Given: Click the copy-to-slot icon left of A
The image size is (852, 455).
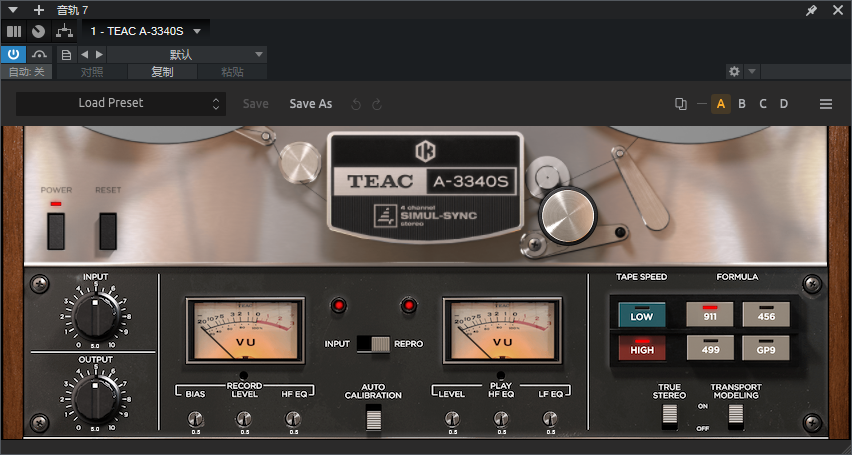Looking at the screenshot, I should (x=680, y=104).
